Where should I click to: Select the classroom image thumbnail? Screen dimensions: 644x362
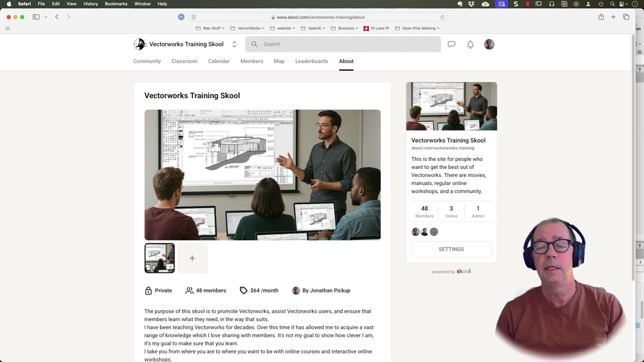159,258
